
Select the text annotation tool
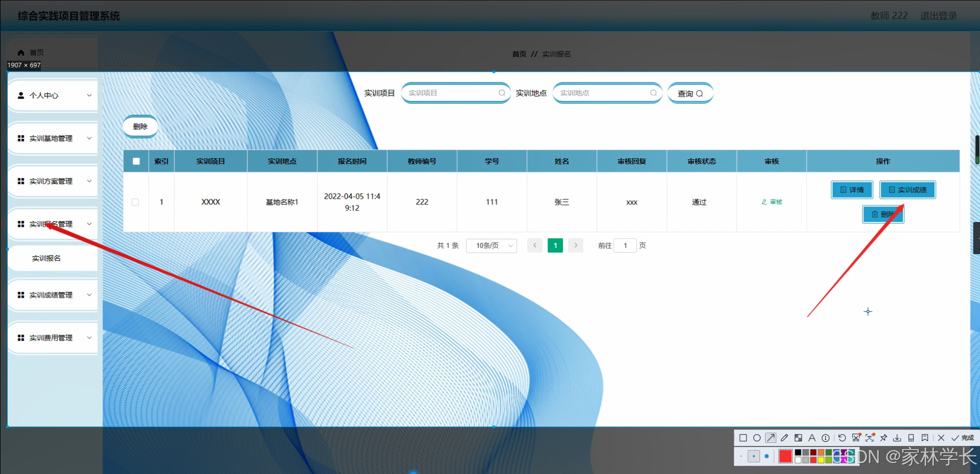click(x=812, y=438)
